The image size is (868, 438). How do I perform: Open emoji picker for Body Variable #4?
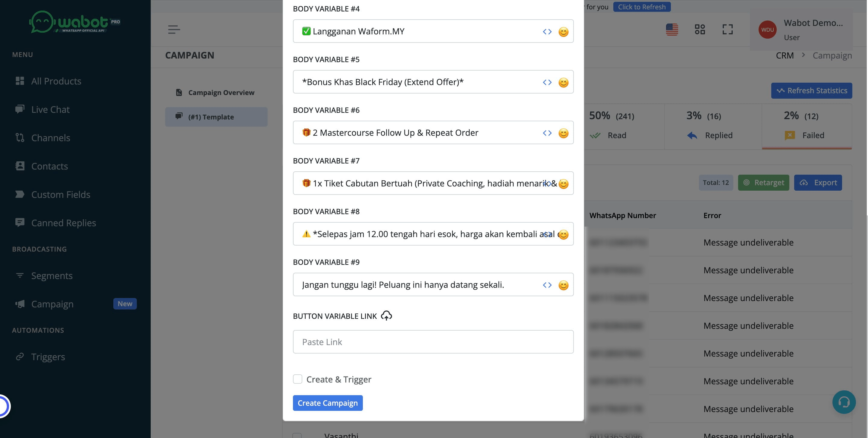(563, 32)
